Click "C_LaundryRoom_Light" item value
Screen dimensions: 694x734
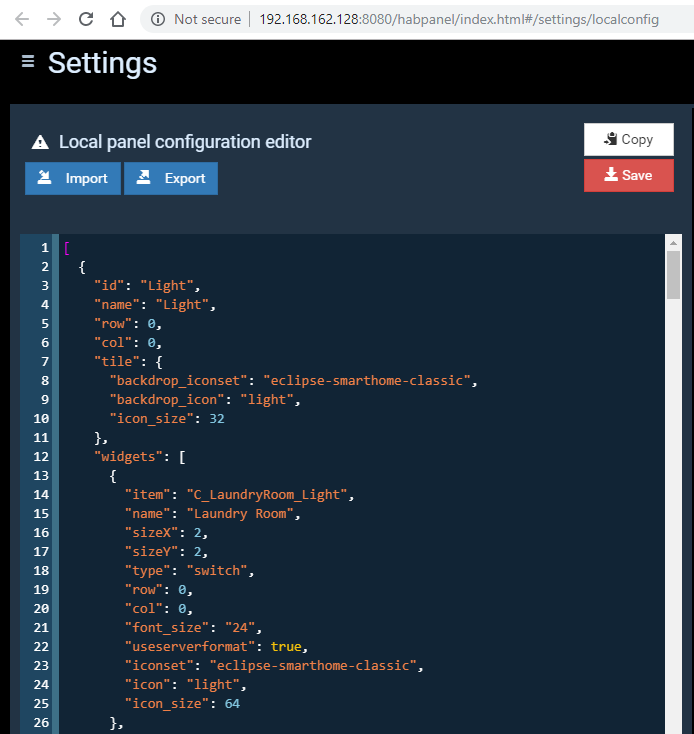click(267, 495)
